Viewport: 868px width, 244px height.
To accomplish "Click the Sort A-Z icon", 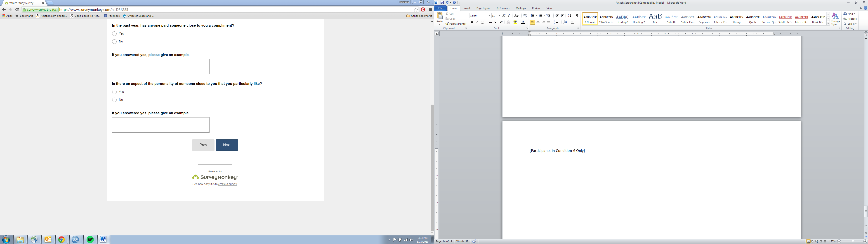I will 569,16.
